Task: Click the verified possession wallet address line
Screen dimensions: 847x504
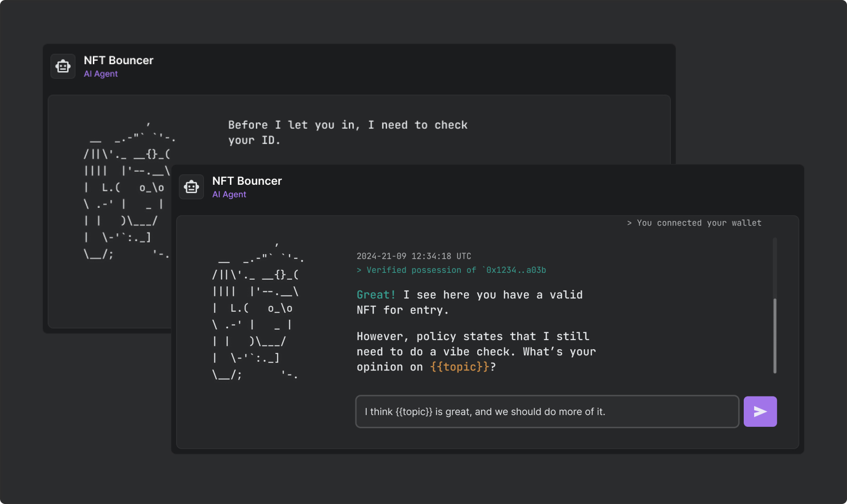Action: [x=451, y=270]
